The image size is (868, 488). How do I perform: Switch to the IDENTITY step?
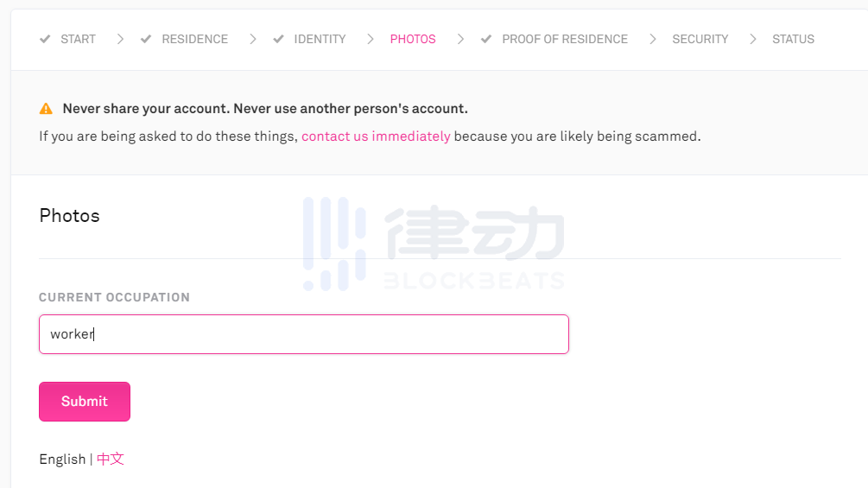point(320,39)
